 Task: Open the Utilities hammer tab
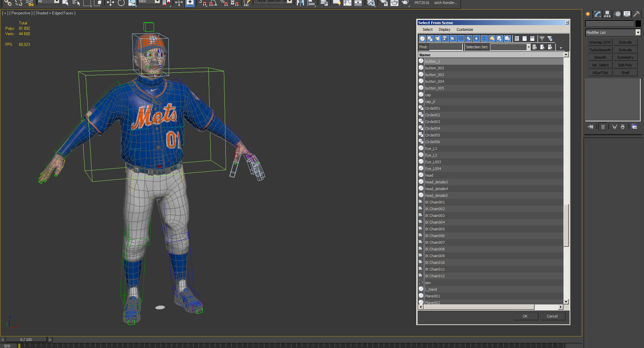click(636, 14)
